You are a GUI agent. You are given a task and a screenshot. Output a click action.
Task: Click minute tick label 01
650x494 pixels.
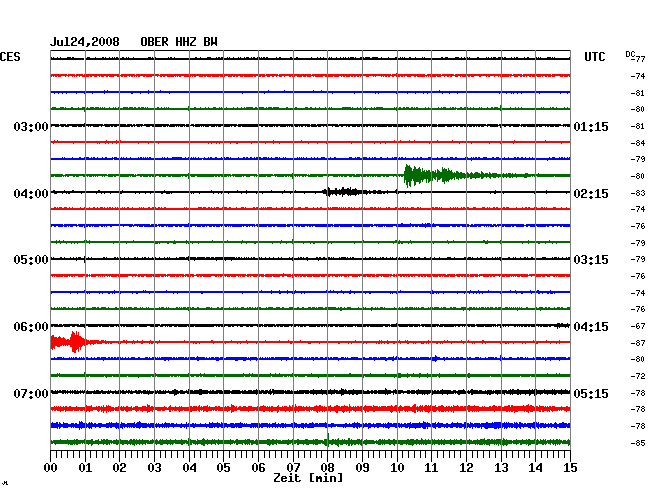pyautogui.click(x=85, y=467)
